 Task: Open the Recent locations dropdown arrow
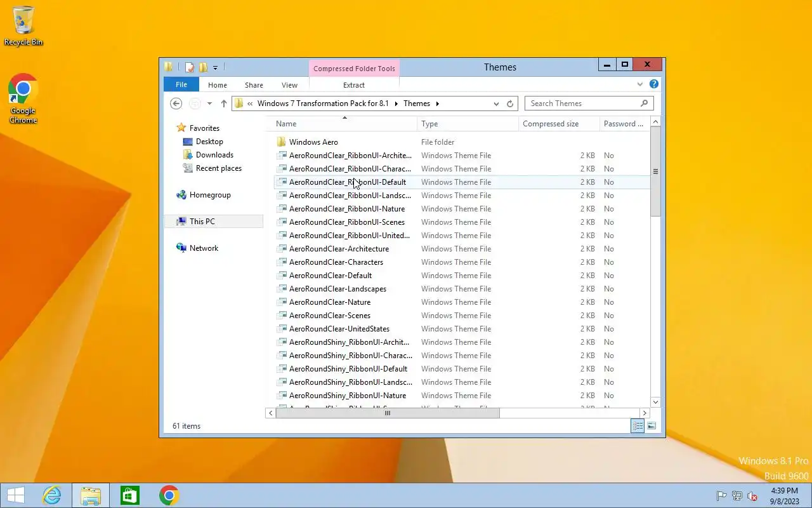coord(209,104)
